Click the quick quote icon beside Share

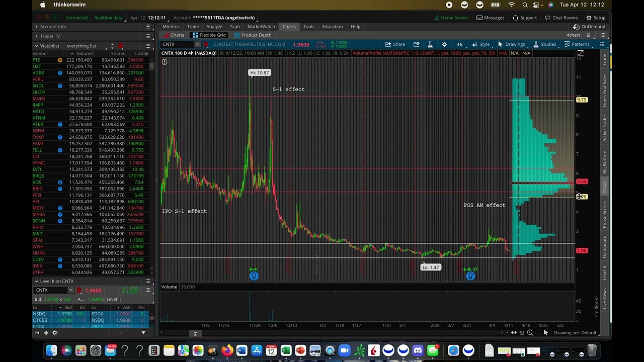pos(416,44)
